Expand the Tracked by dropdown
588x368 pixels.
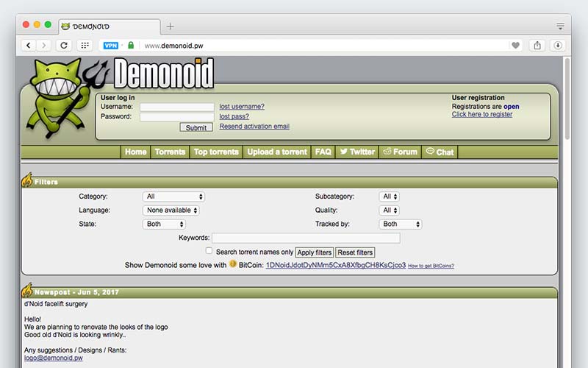tap(401, 224)
